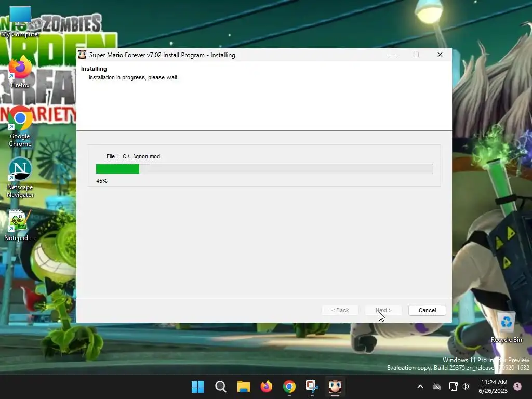Open File Explorer from the taskbar
This screenshot has height=399, width=532.
[243, 387]
